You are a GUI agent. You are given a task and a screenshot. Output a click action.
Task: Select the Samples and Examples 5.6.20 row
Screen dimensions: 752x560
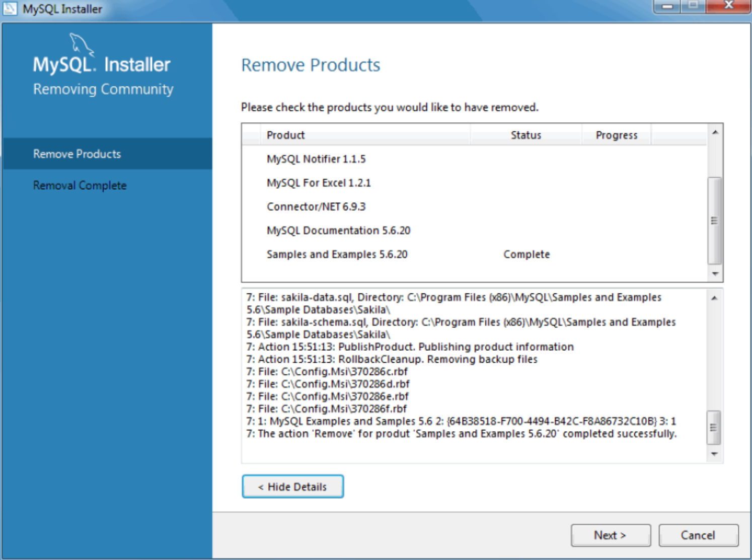pyautogui.click(x=337, y=254)
